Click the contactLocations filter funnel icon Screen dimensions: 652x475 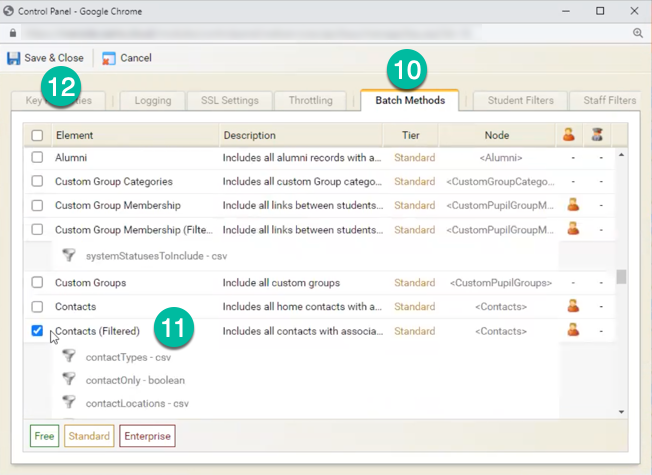tap(69, 403)
